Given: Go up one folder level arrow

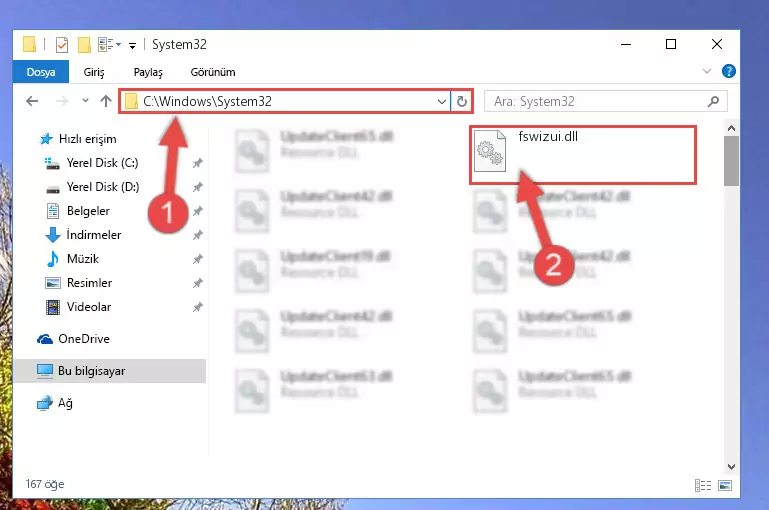Looking at the screenshot, I should point(106,101).
